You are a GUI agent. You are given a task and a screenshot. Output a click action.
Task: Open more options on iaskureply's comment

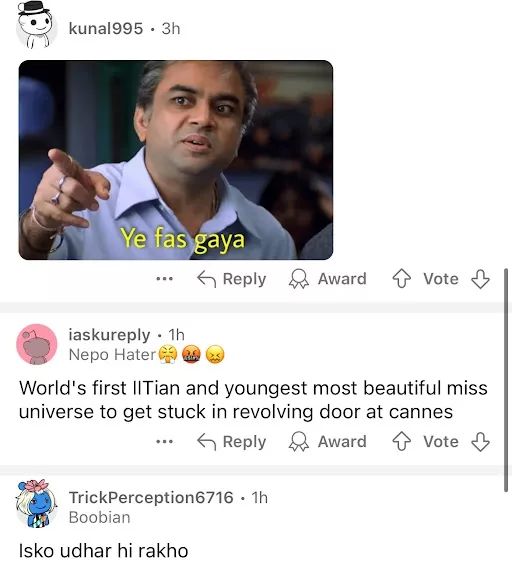point(164,442)
